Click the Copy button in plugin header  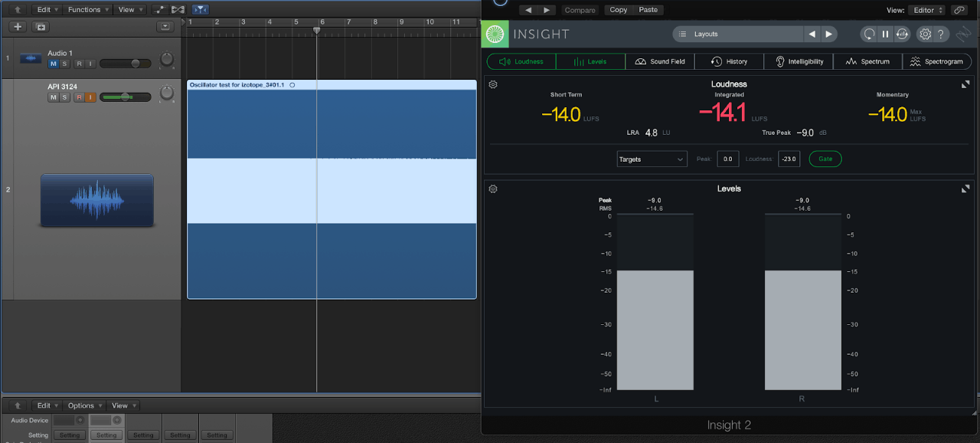click(618, 10)
